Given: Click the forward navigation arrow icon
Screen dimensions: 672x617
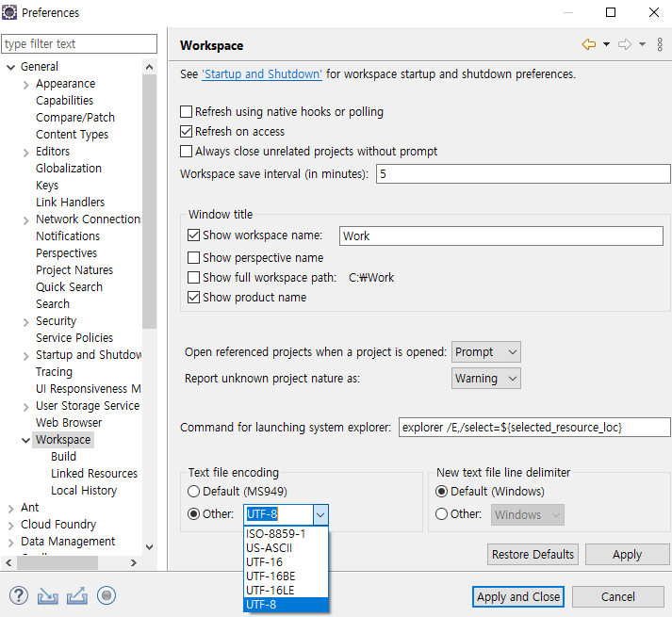Looking at the screenshot, I should [625, 44].
